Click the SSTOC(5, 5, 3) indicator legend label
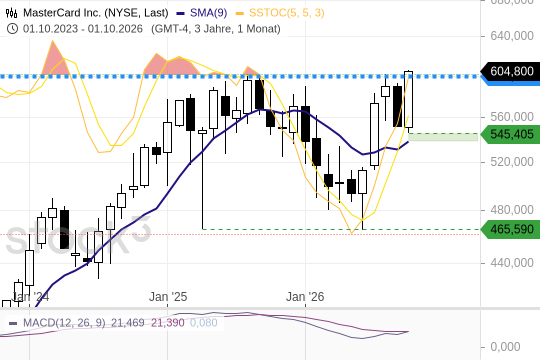540x360 pixels. tap(287, 13)
